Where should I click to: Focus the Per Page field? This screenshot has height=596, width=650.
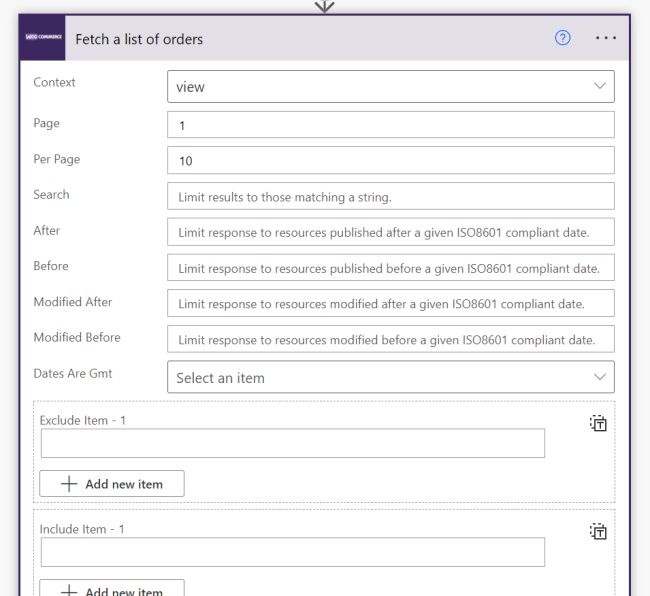[390, 161]
